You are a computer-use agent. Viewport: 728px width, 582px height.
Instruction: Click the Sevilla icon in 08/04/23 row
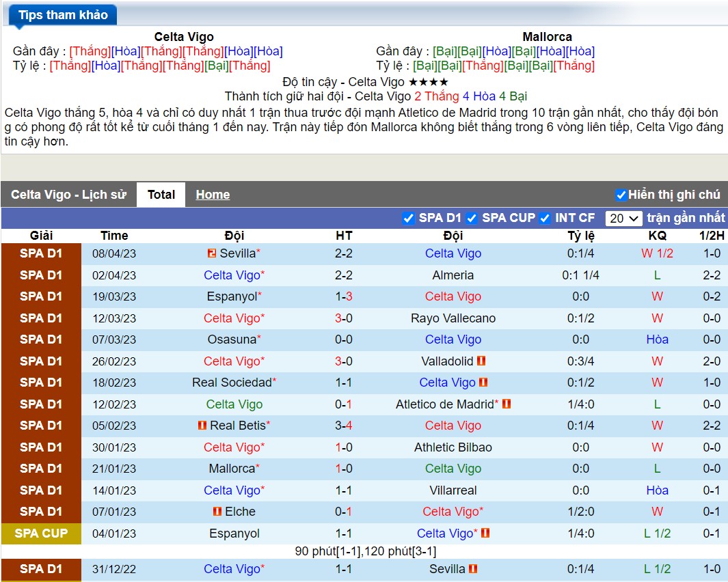click(212, 253)
